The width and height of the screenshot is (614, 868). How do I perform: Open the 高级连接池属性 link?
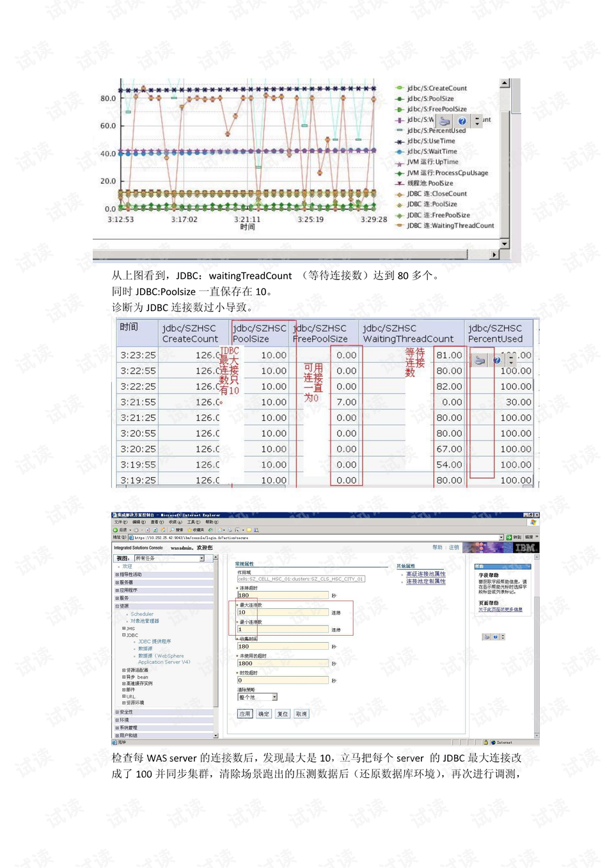[x=426, y=574]
